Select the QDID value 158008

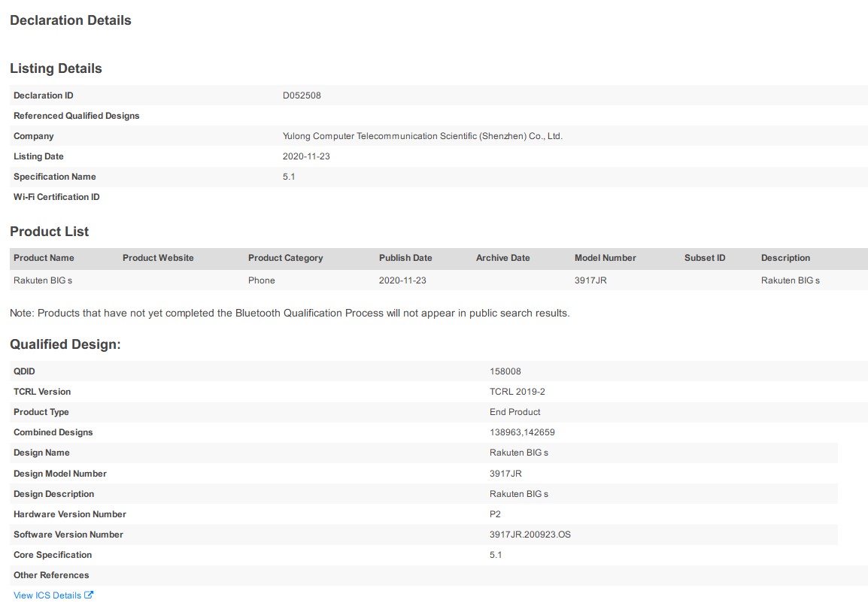pyautogui.click(x=505, y=371)
